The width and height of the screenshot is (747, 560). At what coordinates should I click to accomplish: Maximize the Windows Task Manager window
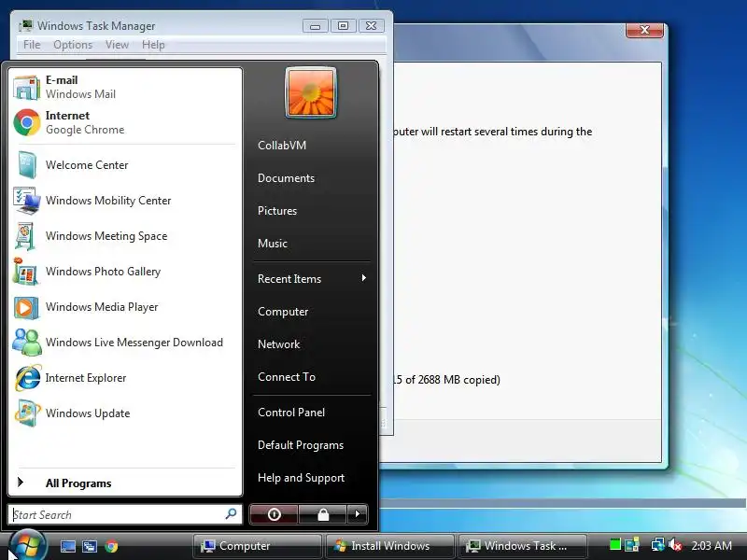click(x=343, y=26)
